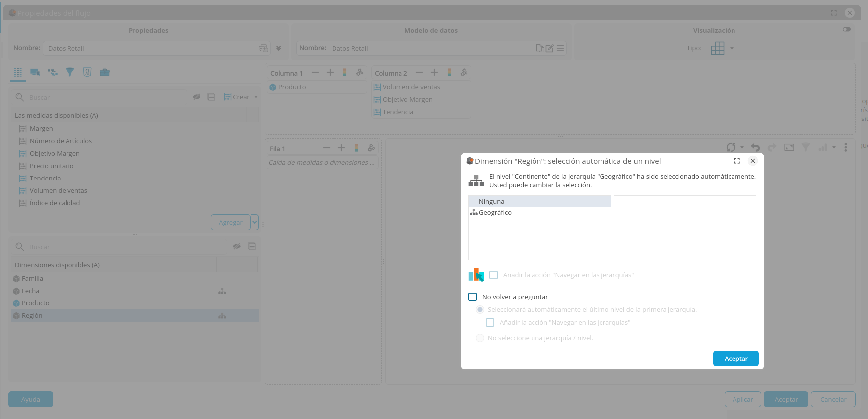Select 'No seleccione una jerarquía / nivel' radio
Viewport: 868px width, 419px height.
click(x=480, y=338)
